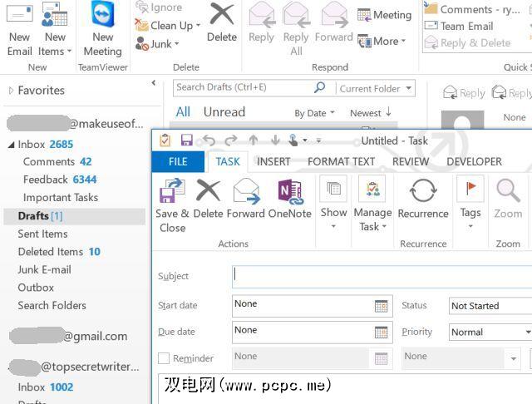This screenshot has width=532, height=404.
Task: Enable the Reminder checkbox
Action: point(164,358)
